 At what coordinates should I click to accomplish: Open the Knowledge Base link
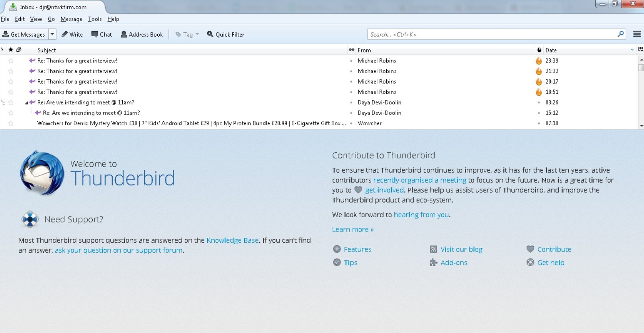pos(232,240)
